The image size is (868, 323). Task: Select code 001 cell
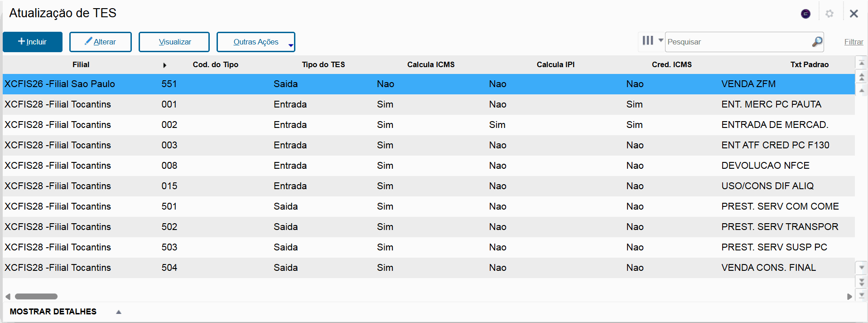click(x=169, y=104)
